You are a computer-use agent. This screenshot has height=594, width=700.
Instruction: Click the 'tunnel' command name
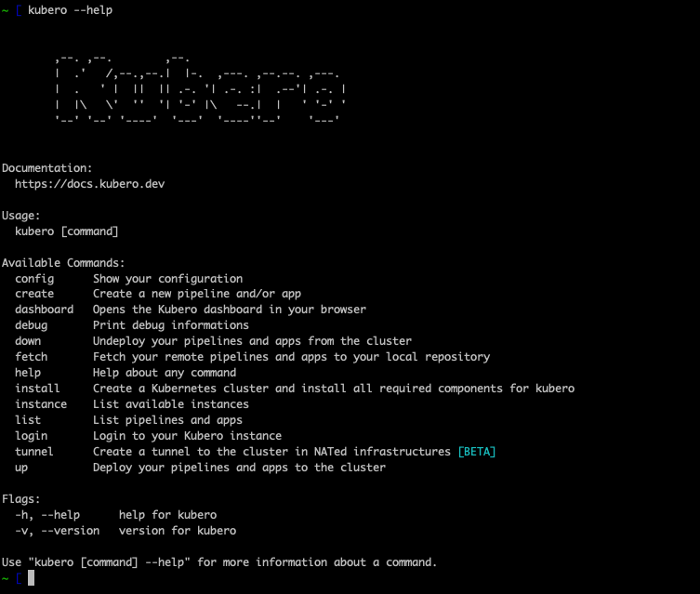pos(33,452)
